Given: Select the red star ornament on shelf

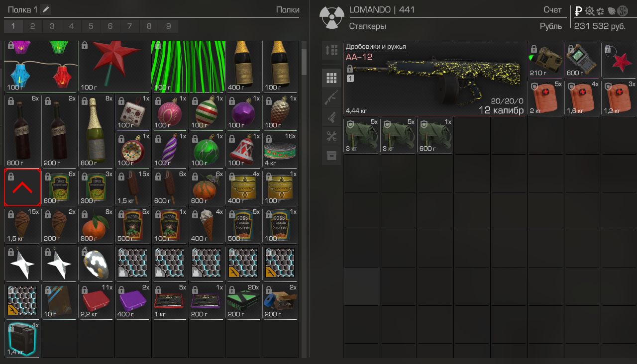Looking at the screenshot, I should (x=114, y=67).
